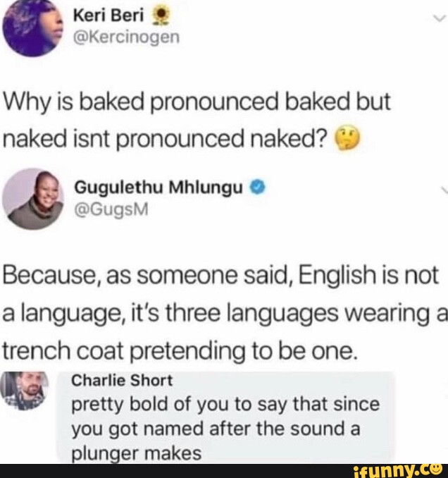The height and width of the screenshot is (478, 448).
Task: Click the Gugulethu Mhlungu display name
Action: [x=158, y=188]
